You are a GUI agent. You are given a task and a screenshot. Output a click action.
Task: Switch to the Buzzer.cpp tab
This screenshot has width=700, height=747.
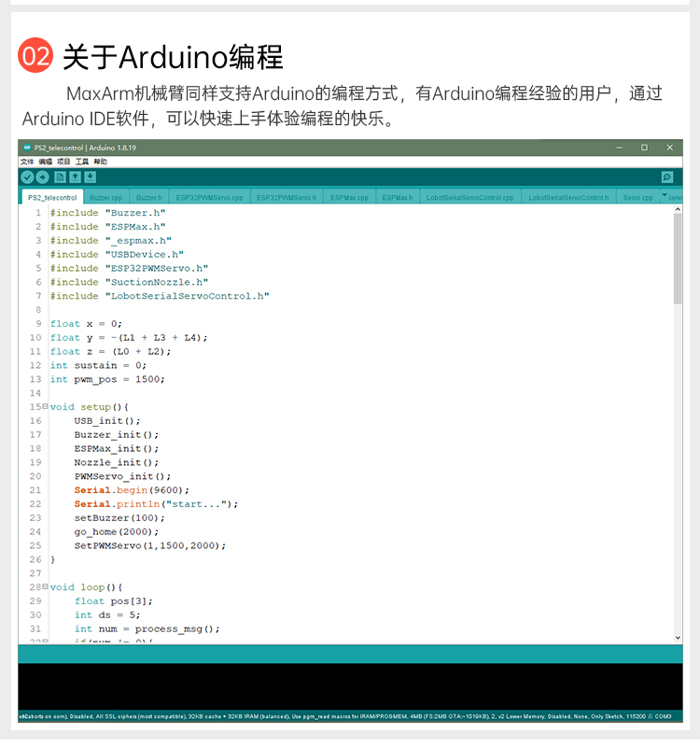coord(106,198)
